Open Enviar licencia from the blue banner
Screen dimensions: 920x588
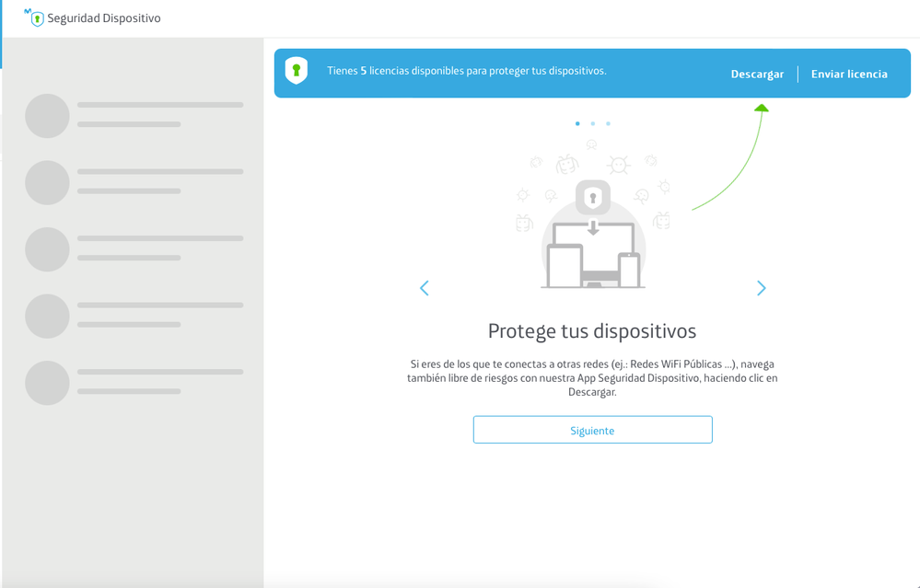[x=849, y=75]
